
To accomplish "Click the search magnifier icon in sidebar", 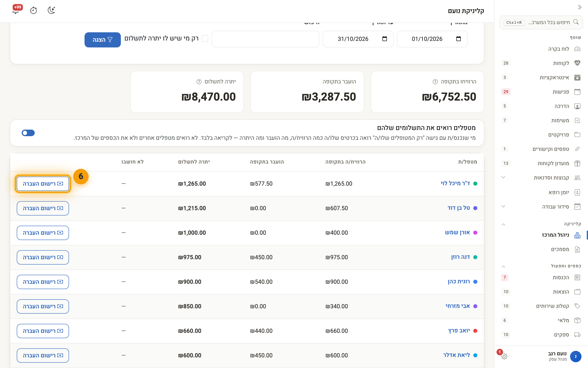I will pyautogui.click(x=576, y=22).
